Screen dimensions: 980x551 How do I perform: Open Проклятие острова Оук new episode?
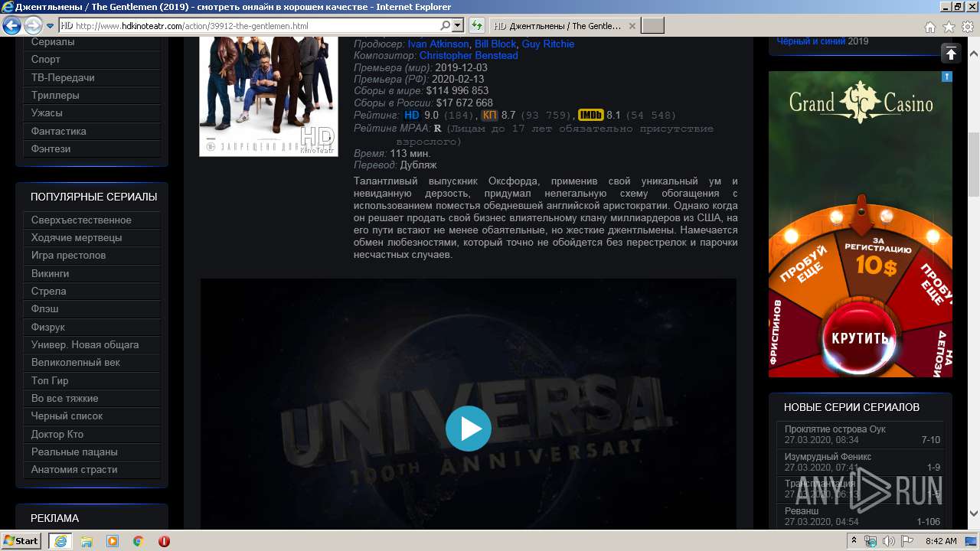point(862,435)
